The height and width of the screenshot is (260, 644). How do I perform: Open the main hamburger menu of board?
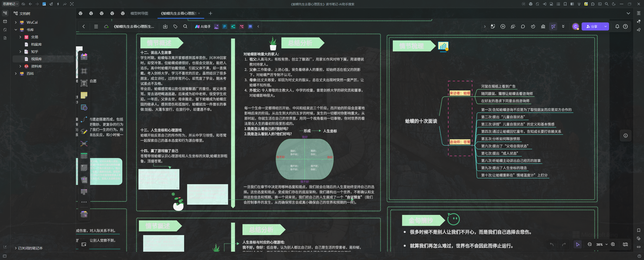pos(96,26)
